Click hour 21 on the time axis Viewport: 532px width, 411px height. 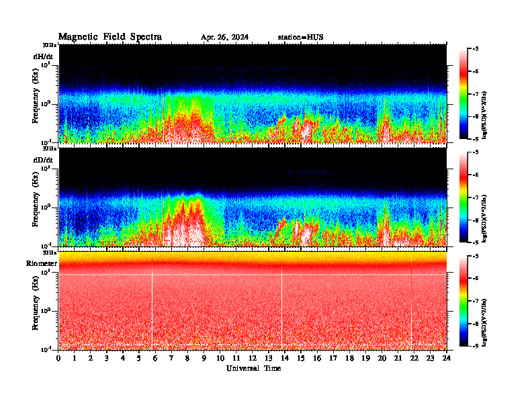(x=398, y=358)
